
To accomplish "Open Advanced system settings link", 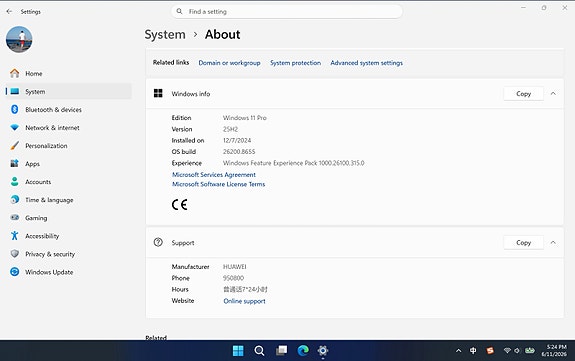I will (x=366, y=63).
